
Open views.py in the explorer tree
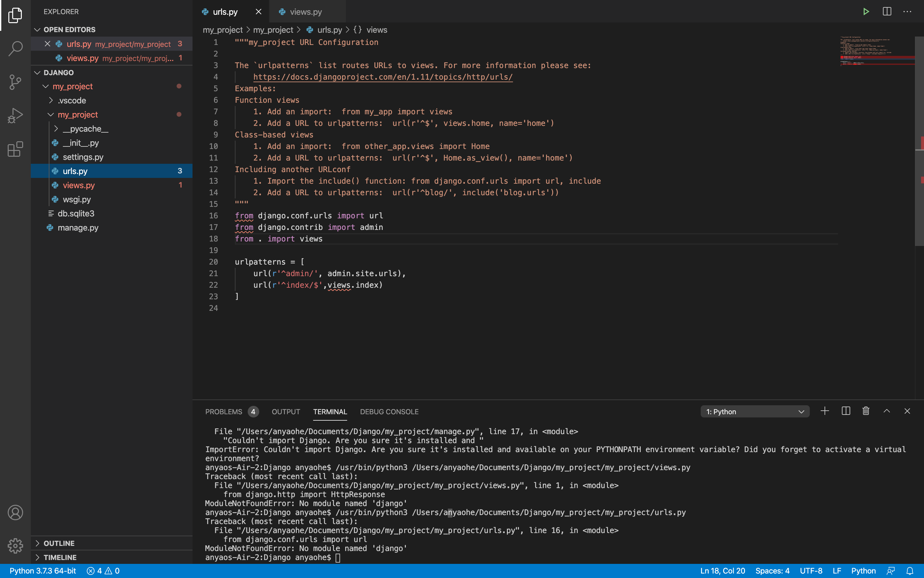(x=112, y=185)
